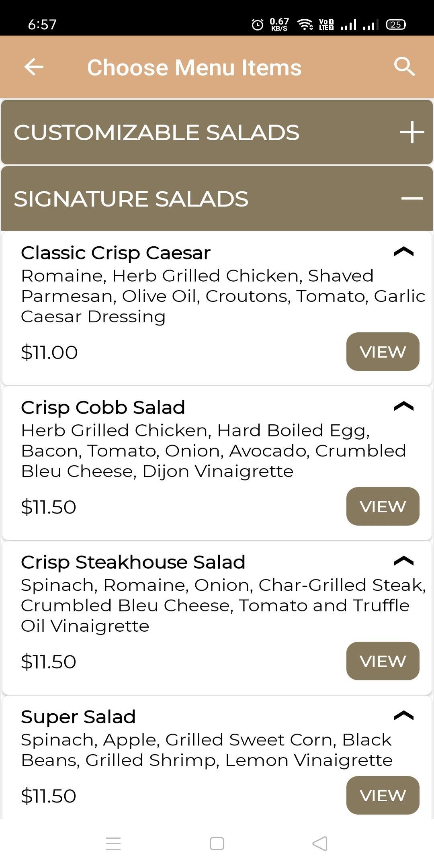Collapse Crisp Cobb Salad chevron
434x868 pixels.
[404, 406]
